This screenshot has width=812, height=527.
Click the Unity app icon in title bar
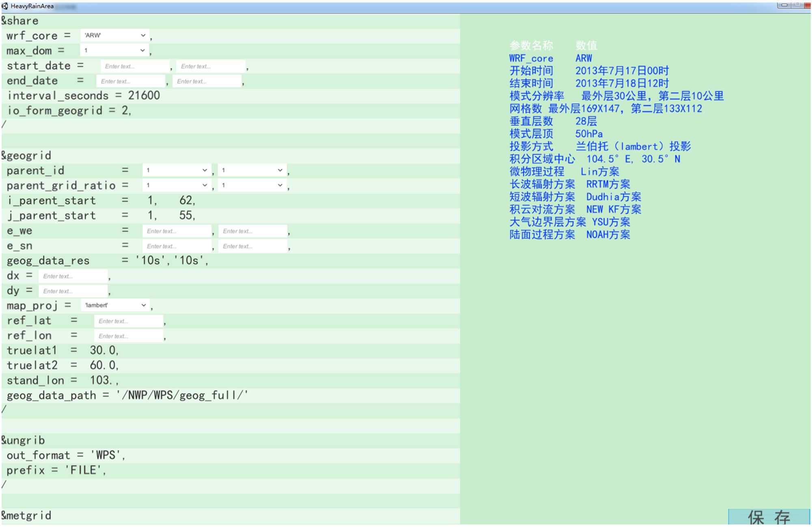pyautogui.click(x=5, y=6)
